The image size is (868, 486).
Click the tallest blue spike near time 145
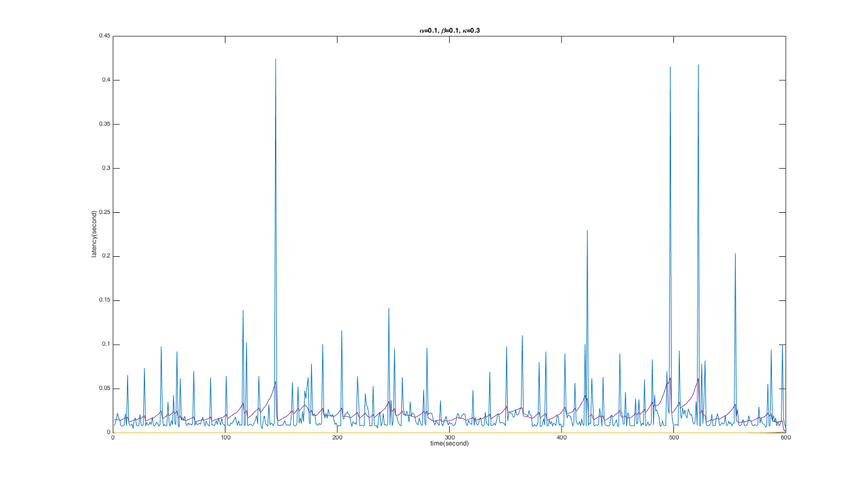(276, 60)
